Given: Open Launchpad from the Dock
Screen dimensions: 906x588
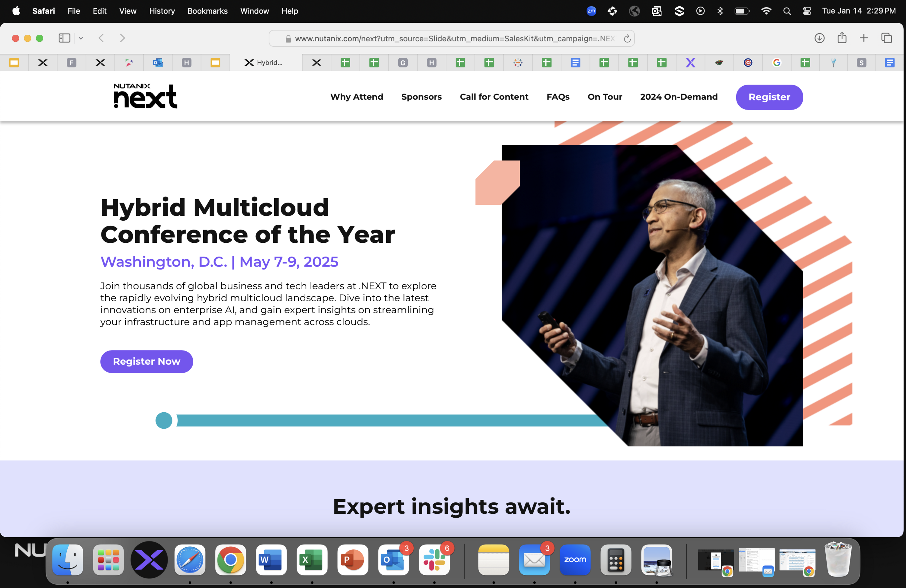Looking at the screenshot, I should point(108,559).
